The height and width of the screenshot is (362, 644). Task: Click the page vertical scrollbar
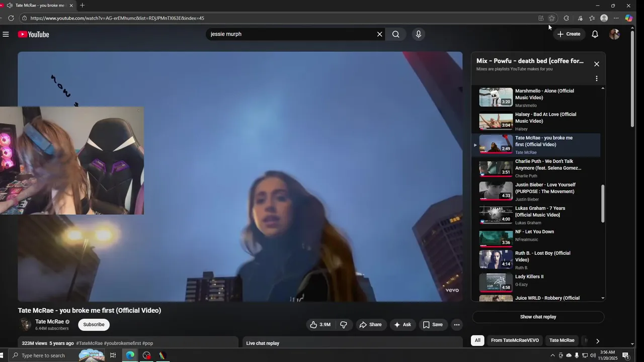point(632,78)
